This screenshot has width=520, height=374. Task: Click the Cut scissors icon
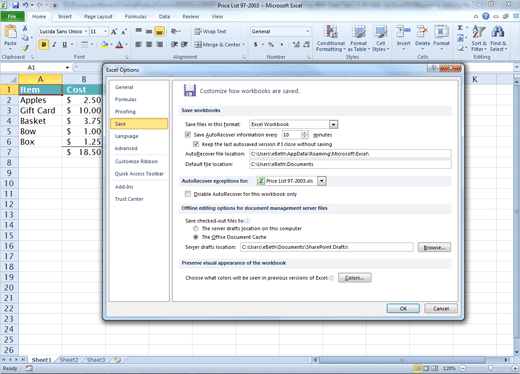25,29
